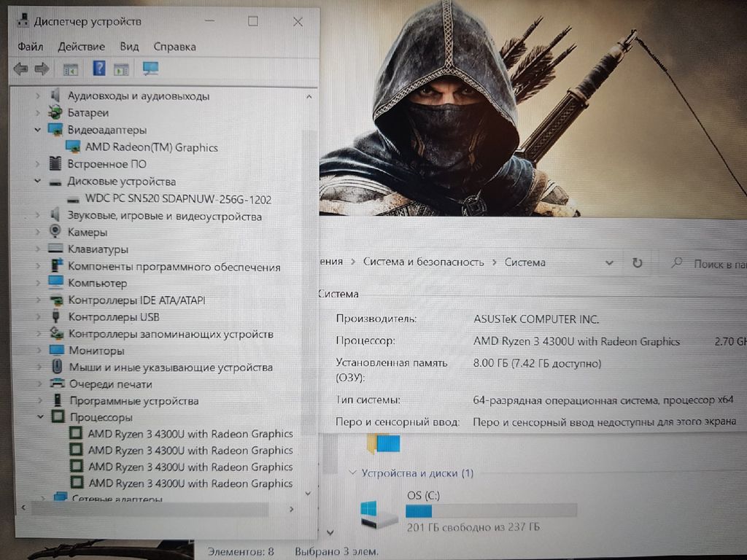
Task: Open the Вид menu
Action: [x=129, y=47]
